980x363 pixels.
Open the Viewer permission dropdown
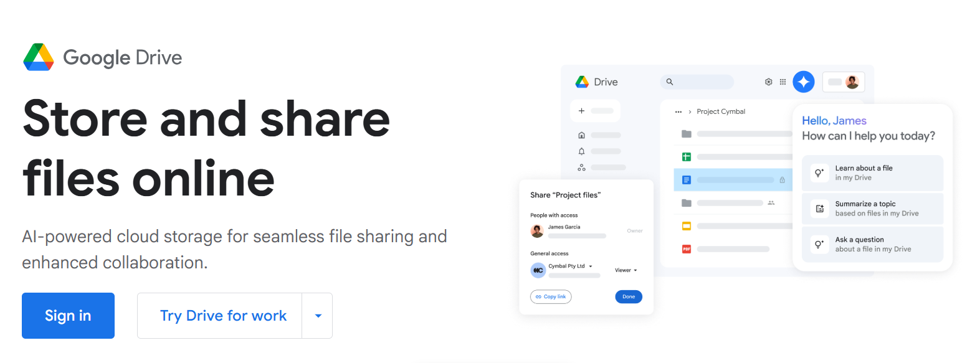pyautogui.click(x=626, y=270)
